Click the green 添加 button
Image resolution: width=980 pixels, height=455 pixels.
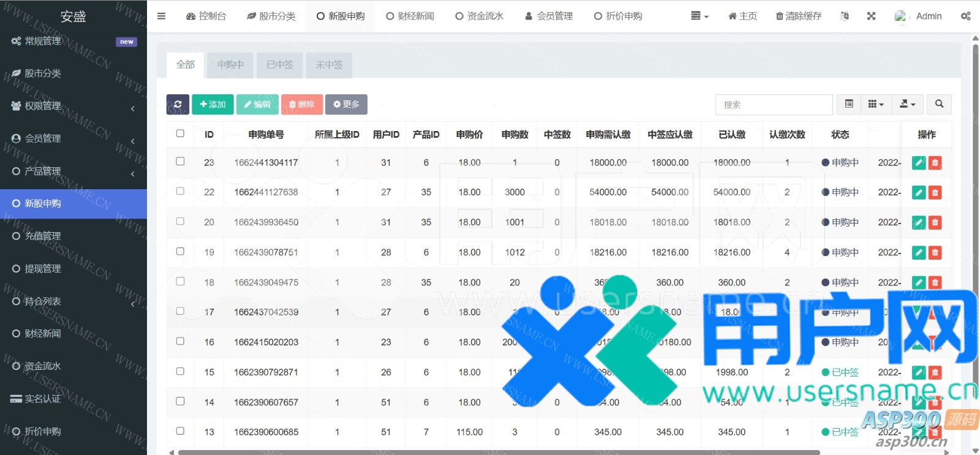213,105
